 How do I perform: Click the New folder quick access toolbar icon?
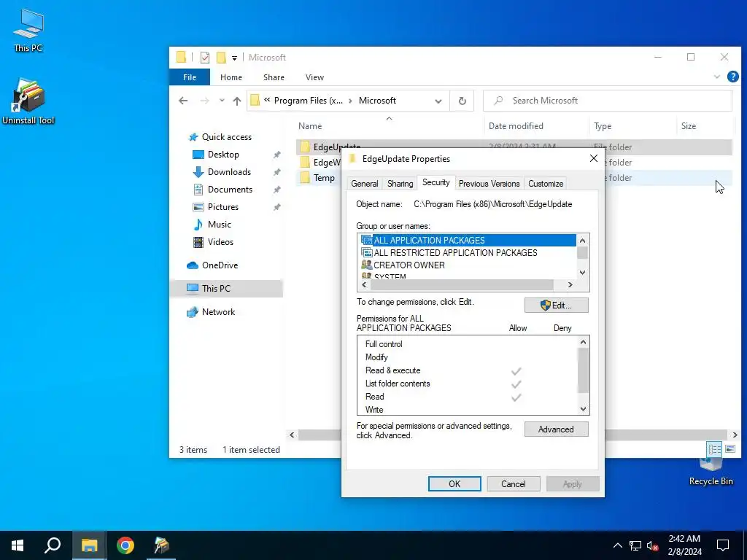tap(221, 58)
